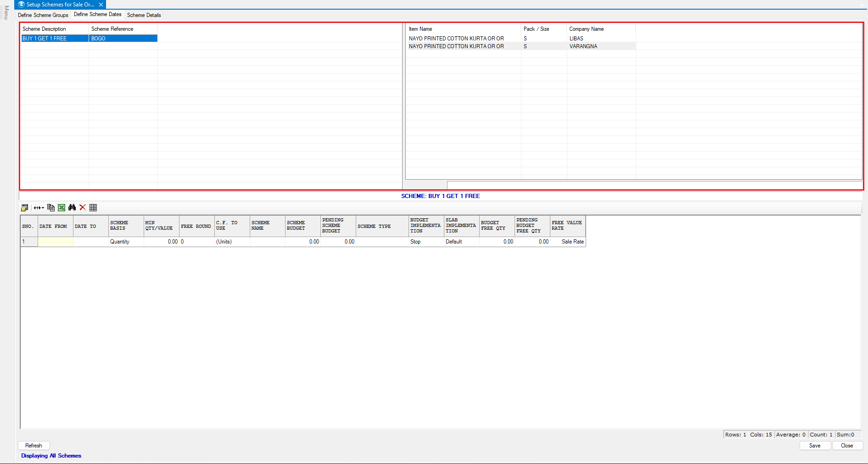Select the VARANGNA company item row

[x=583, y=46]
